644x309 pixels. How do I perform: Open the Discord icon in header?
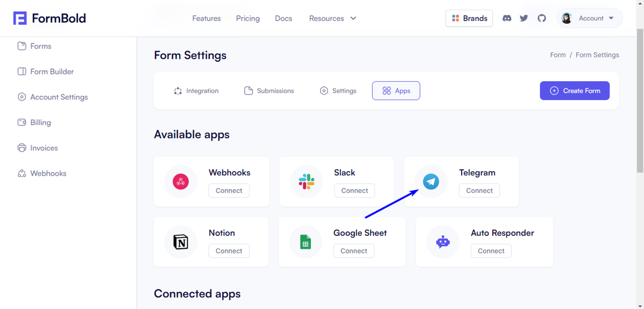507,18
